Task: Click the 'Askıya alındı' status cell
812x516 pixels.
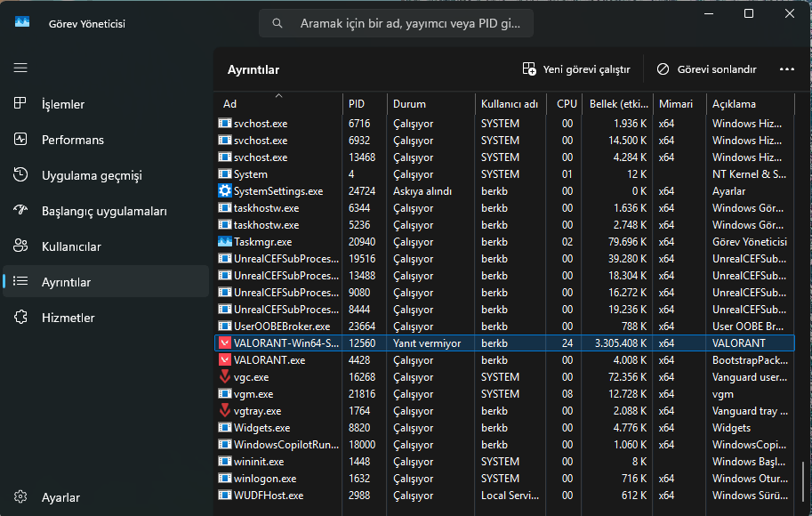Action: point(422,191)
